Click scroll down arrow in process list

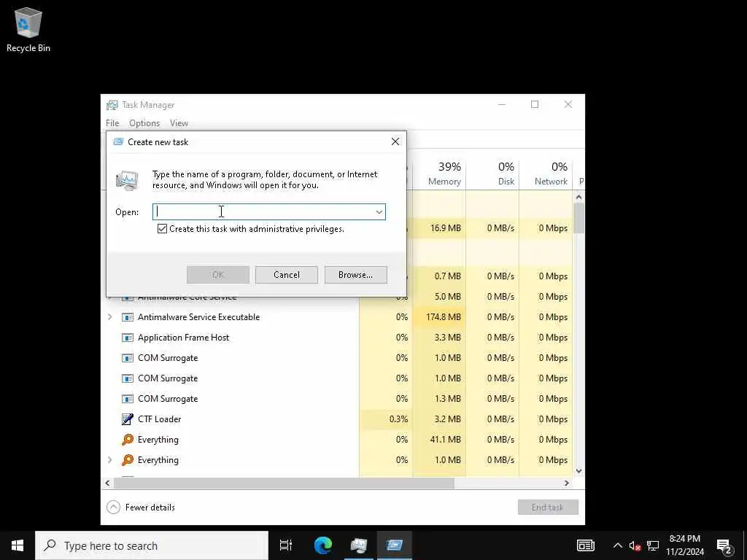578,471
